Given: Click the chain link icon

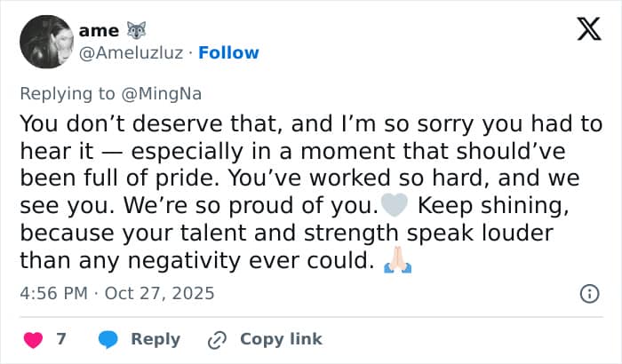Looking at the screenshot, I should point(217,339).
